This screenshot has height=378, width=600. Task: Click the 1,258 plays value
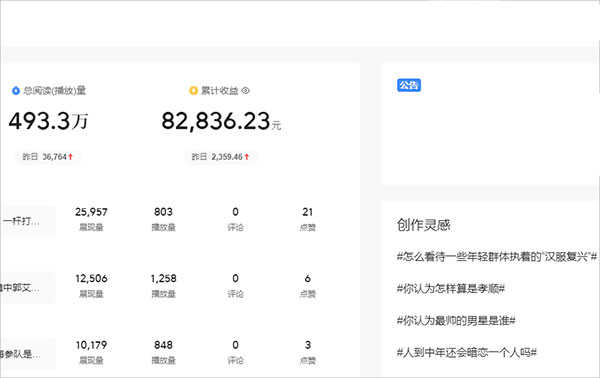(163, 278)
